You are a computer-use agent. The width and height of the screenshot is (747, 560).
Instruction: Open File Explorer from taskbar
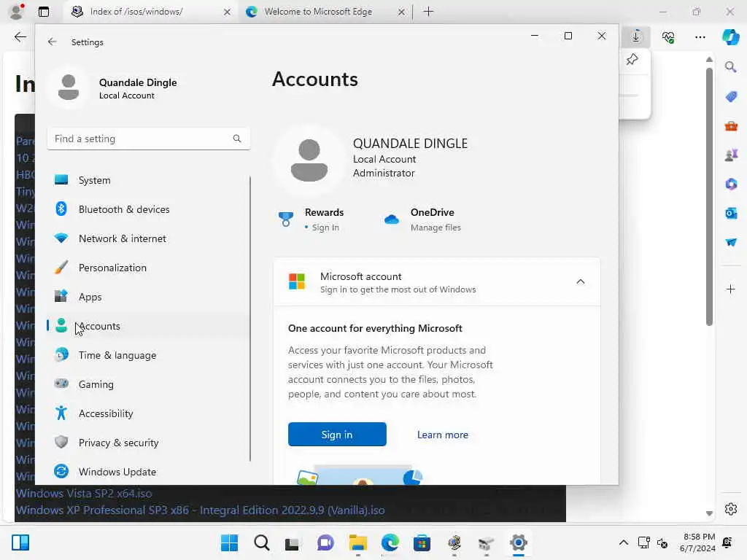(x=357, y=542)
